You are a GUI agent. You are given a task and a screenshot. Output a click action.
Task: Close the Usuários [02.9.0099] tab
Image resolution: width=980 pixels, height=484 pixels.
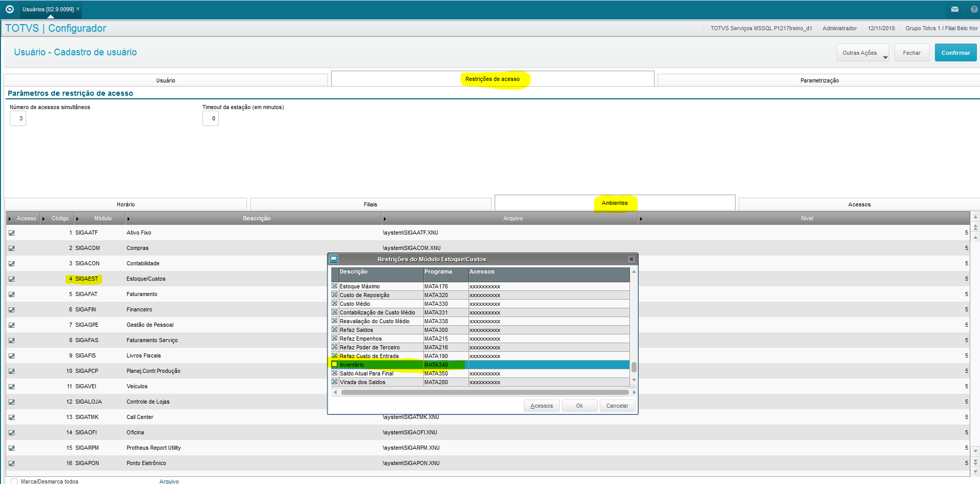tap(78, 9)
